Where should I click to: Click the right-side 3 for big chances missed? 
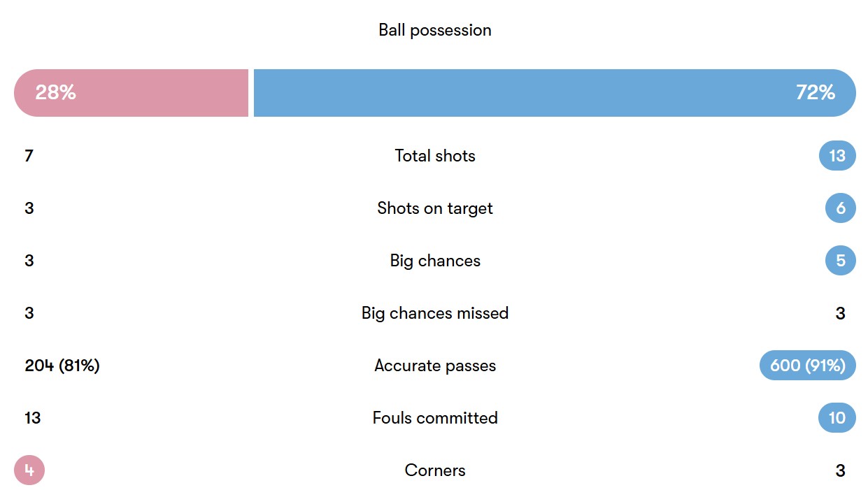(840, 313)
